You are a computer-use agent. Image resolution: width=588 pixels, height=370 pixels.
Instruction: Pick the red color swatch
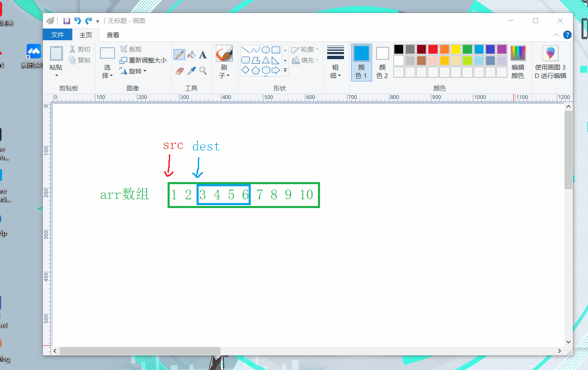tap(433, 49)
